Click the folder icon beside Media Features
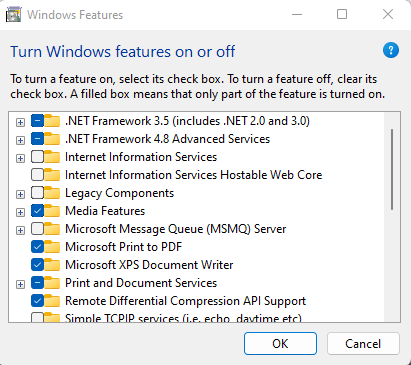 coord(52,211)
